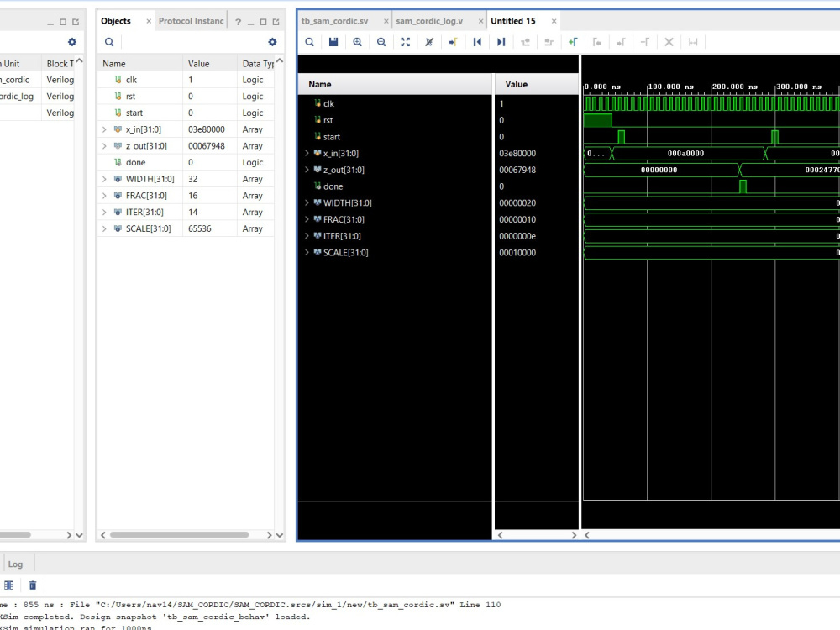
Task: Expand WIDTH[31:0] in waveform names
Action: click(307, 203)
